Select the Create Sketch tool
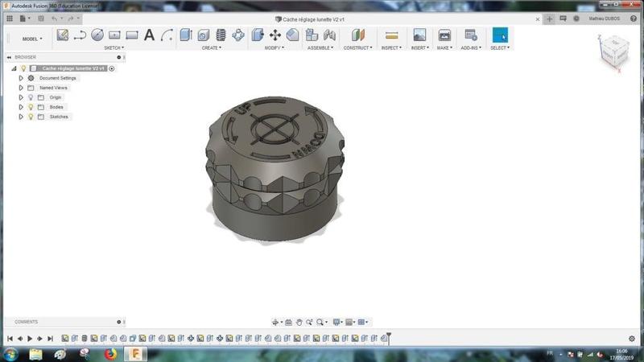 (x=63, y=35)
